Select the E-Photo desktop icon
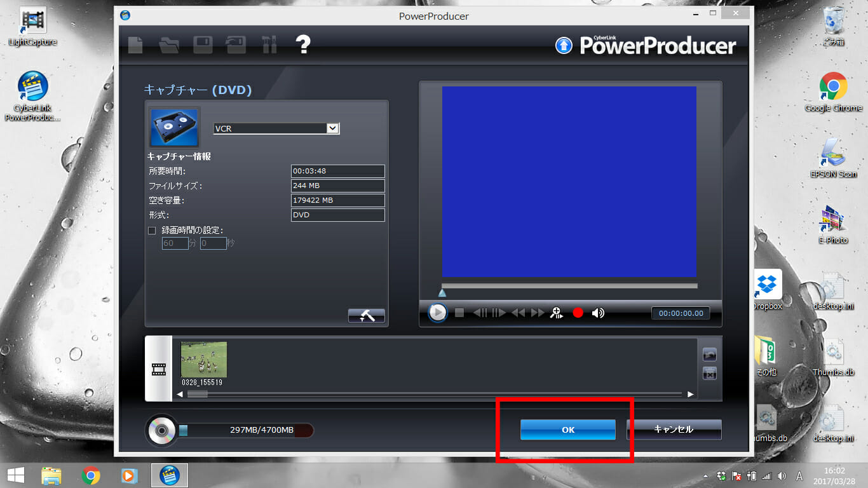This screenshot has width=868, height=488. tap(833, 224)
